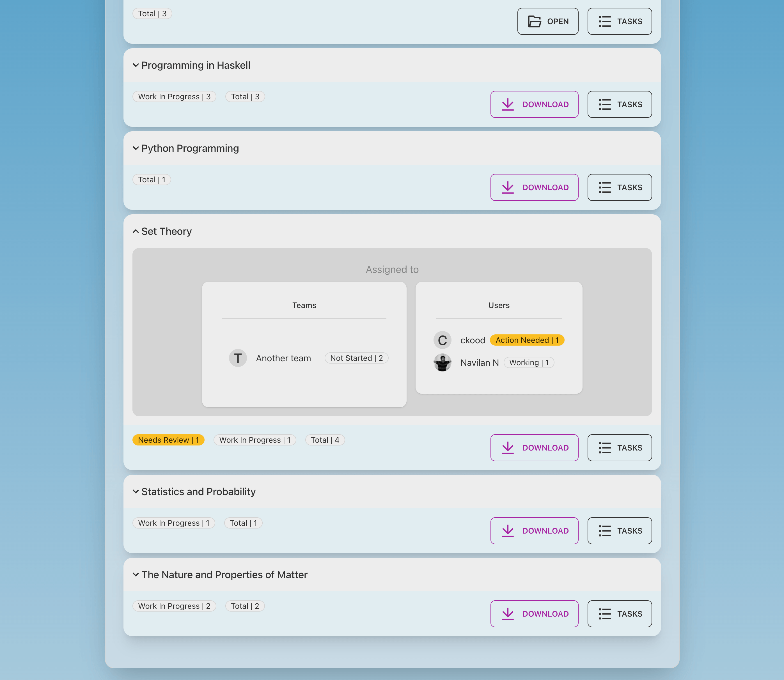784x680 pixels.
Task: Expand The Nature and Properties of Matter
Action: pyautogui.click(x=136, y=575)
